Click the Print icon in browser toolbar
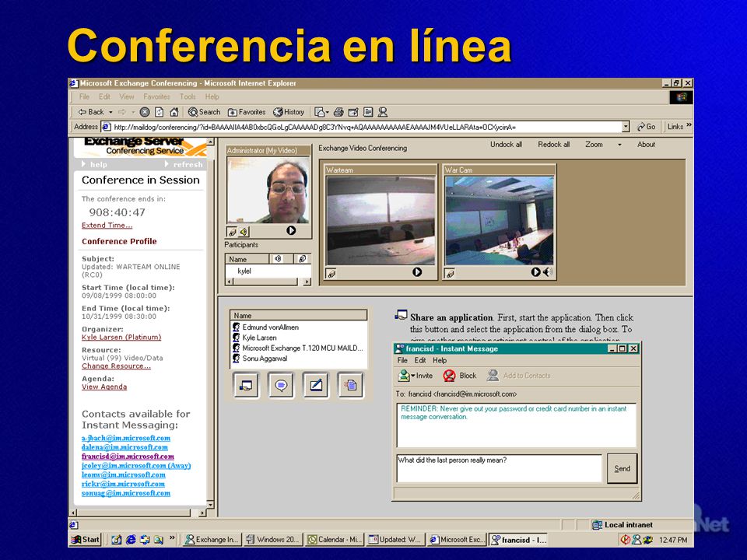 pos(338,112)
